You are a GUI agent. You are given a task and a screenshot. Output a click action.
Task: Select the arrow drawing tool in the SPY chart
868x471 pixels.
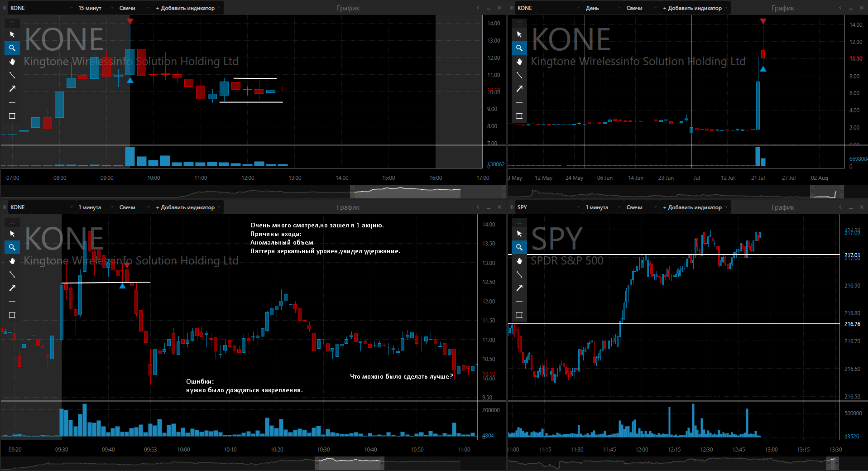(x=519, y=288)
